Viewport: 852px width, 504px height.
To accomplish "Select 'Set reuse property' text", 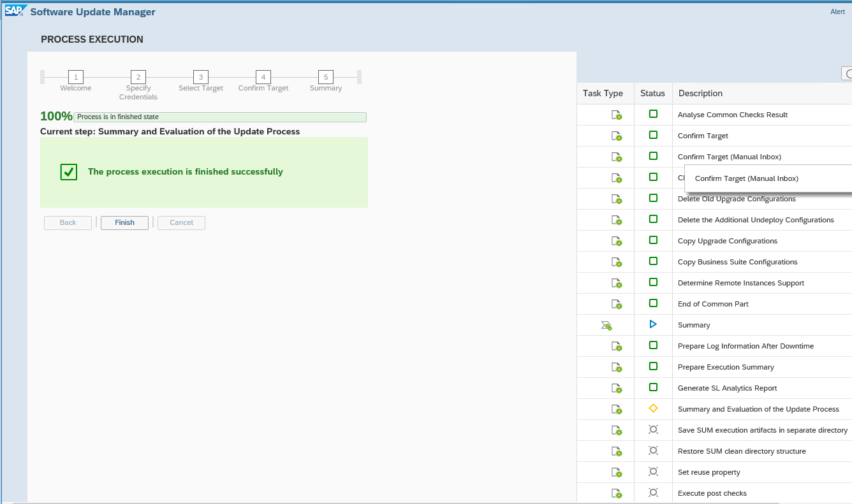I will tap(709, 473).
